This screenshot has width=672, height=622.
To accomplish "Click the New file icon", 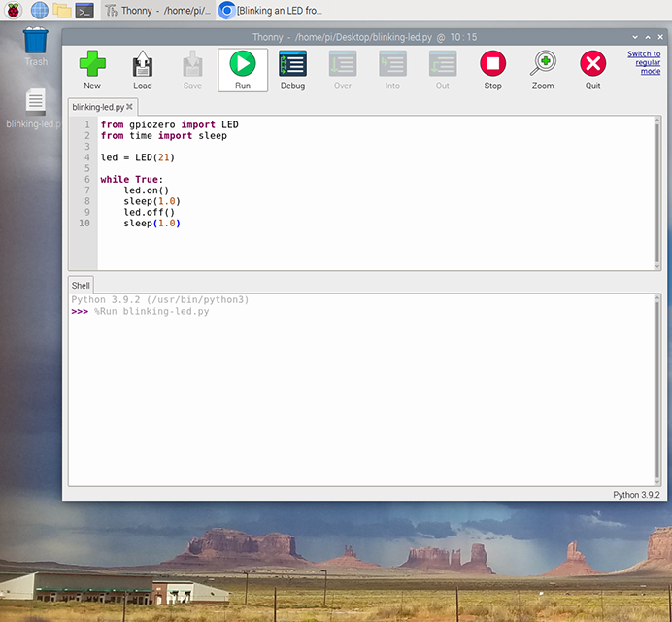I will [92, 63].
